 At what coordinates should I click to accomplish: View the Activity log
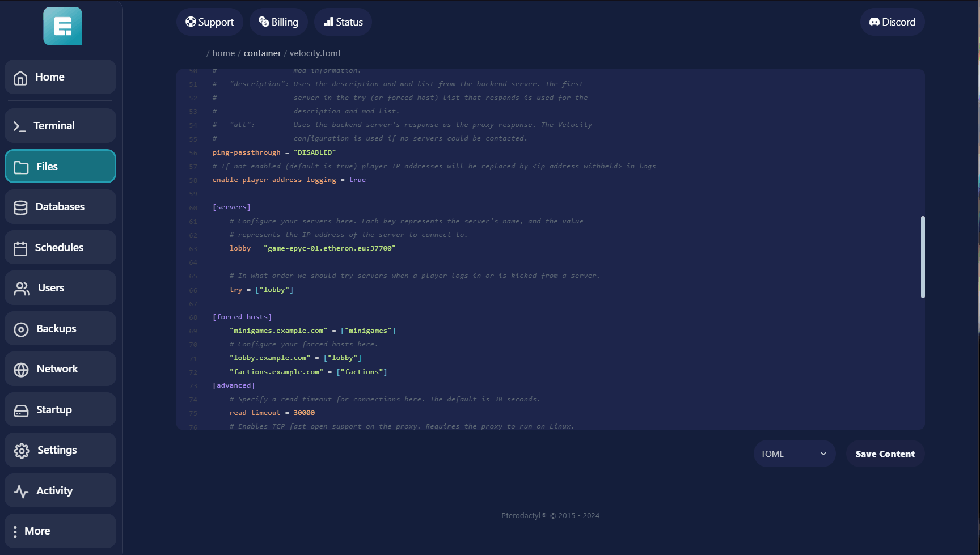click(60, 491)
